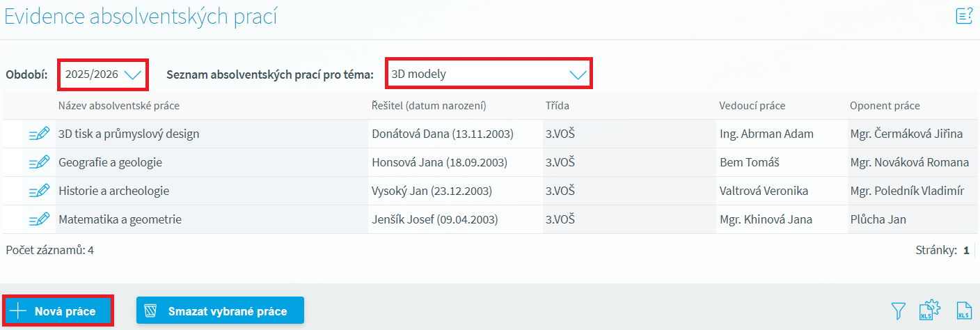Viewport: 980px width, 330px height.
Task: Click edit pencil beside 'Historie a archeologie'
Action: coord(39,191)
